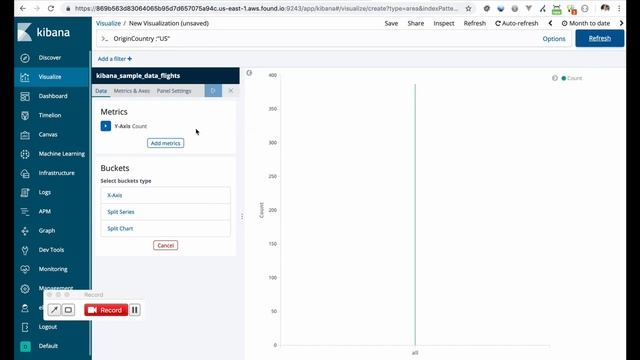Apply changes with the play button

(213, 91)
